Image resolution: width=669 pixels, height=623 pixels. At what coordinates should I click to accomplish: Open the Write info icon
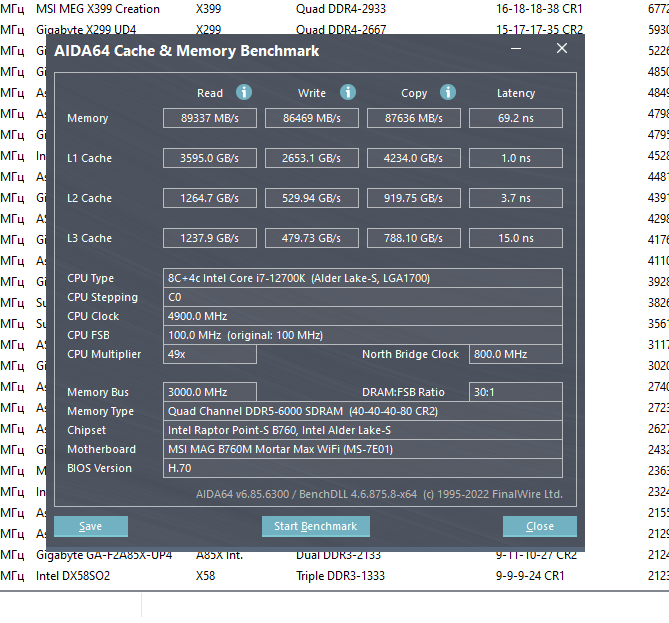(348, 92)
